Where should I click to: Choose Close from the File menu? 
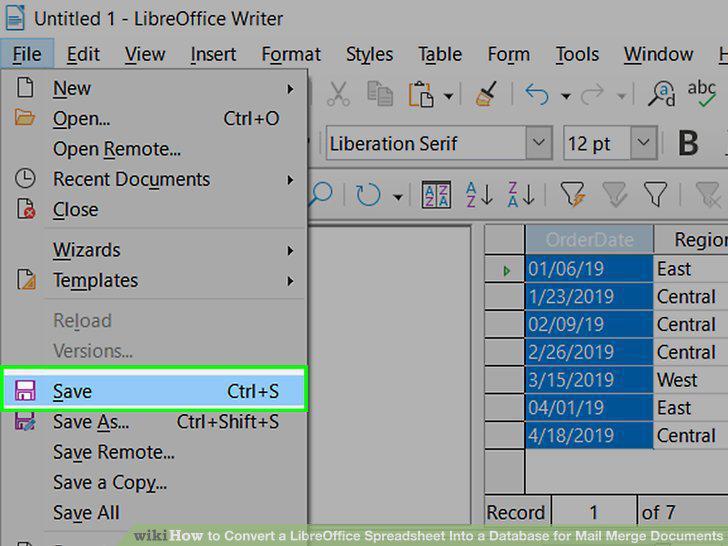154,209
